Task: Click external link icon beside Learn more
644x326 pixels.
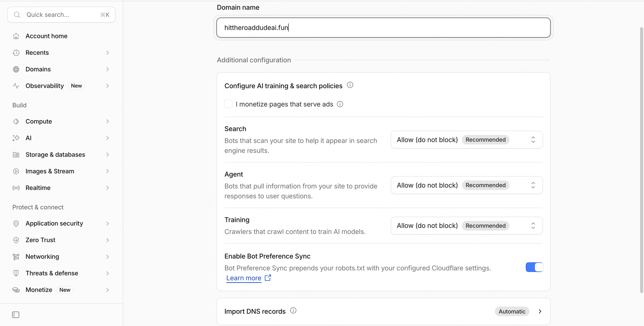Action: 268,278
